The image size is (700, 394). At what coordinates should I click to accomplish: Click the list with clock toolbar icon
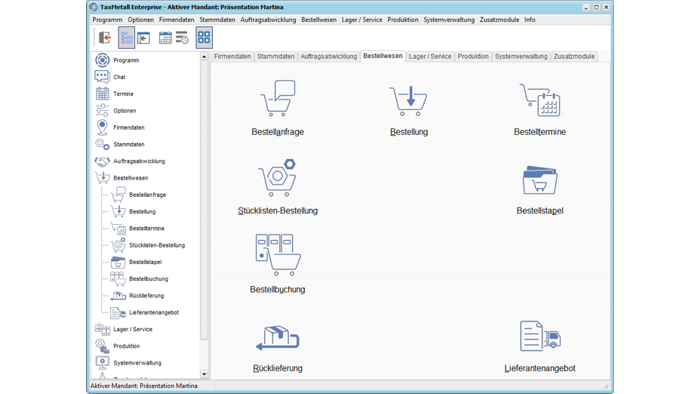coord(182,38)
